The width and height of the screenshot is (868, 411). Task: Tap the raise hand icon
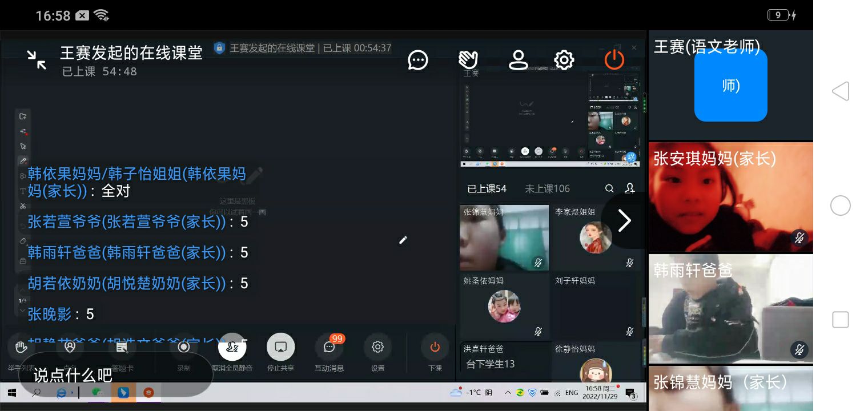pyautogui.click(x=468, y=60)
